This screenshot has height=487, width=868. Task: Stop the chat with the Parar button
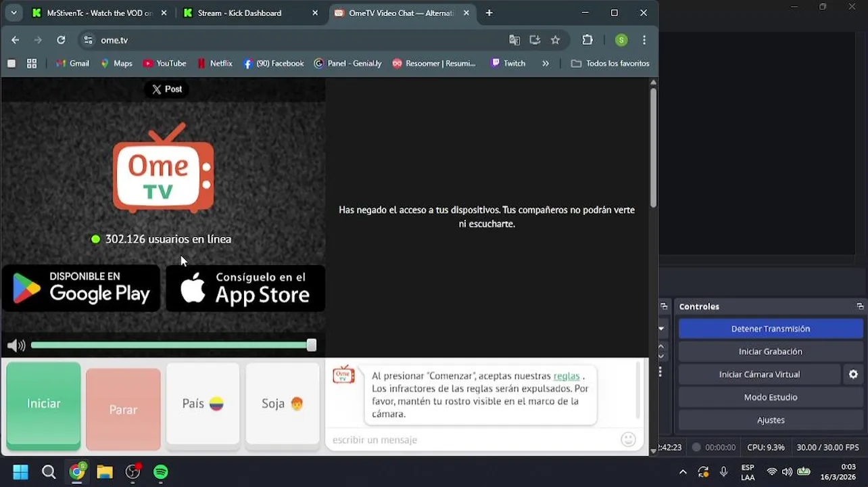point(123,410)
